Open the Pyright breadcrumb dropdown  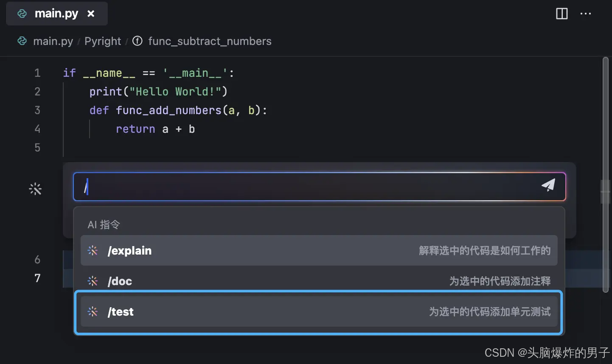(x=102, y=41)
